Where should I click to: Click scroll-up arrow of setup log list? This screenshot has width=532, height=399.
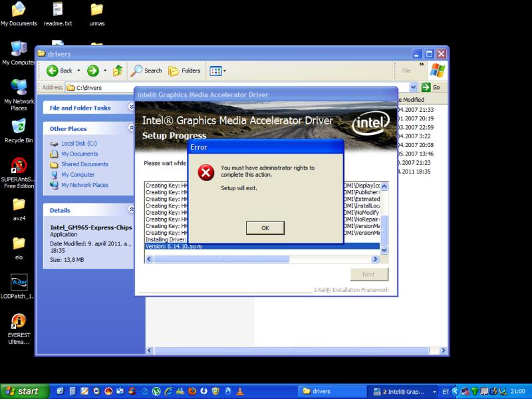coord(384,186)
